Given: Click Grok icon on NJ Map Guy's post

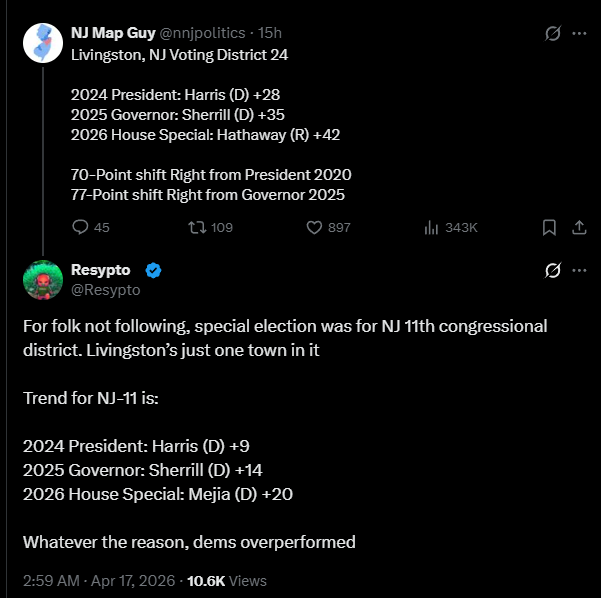Looking at the screenshot, I should [551, 33].
